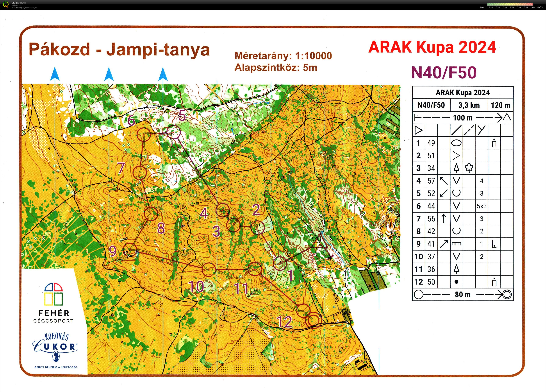Click control circle 11 on the map
The height and width of the screenshot is (392, 546).
pyautogui.click(x=255, y=269)
